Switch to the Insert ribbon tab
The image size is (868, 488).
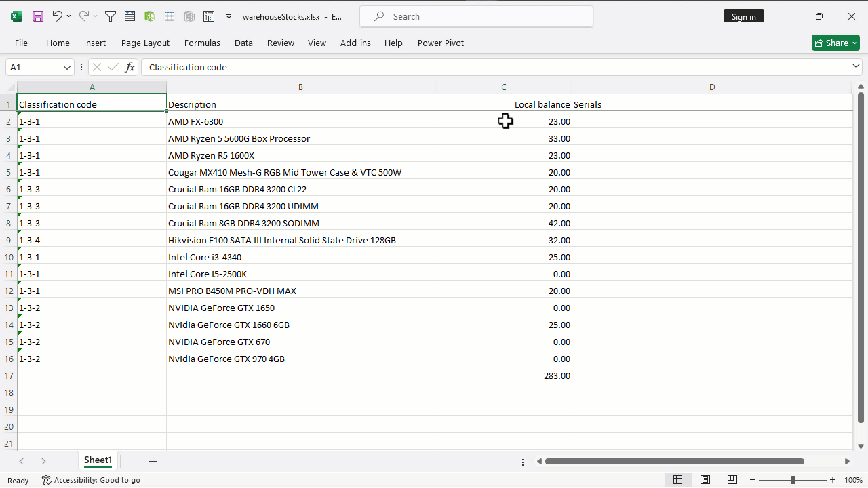click(x=95, y=43)
